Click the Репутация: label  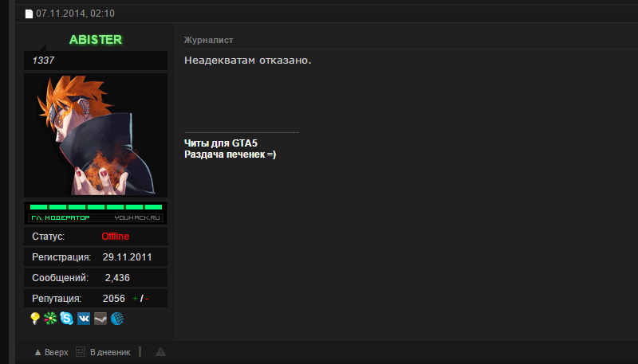57,299
